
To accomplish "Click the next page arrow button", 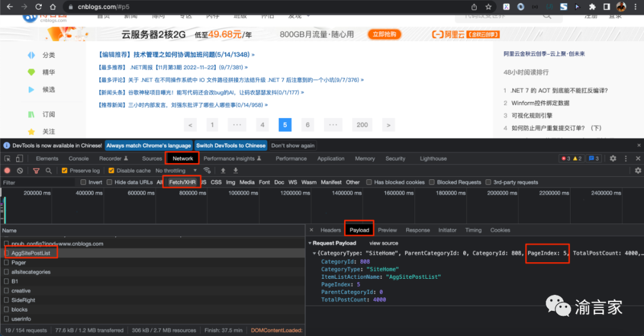I will pyautogui.click(x=389, y=125).
